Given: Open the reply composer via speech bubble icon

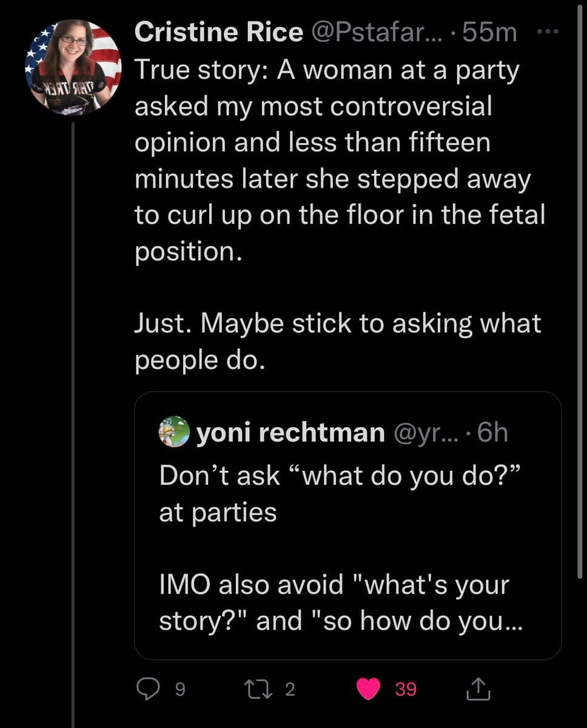Looking at the screenshot, I should coord(147,689).
